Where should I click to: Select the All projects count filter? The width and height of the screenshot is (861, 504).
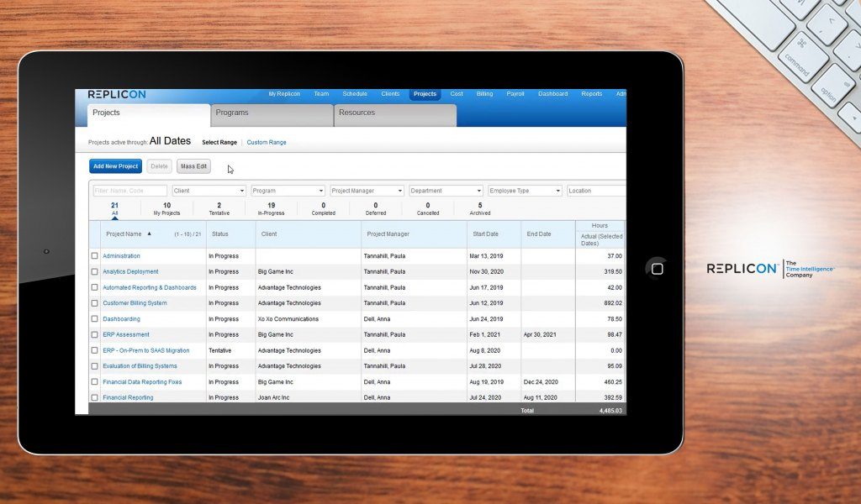[114, 208]
